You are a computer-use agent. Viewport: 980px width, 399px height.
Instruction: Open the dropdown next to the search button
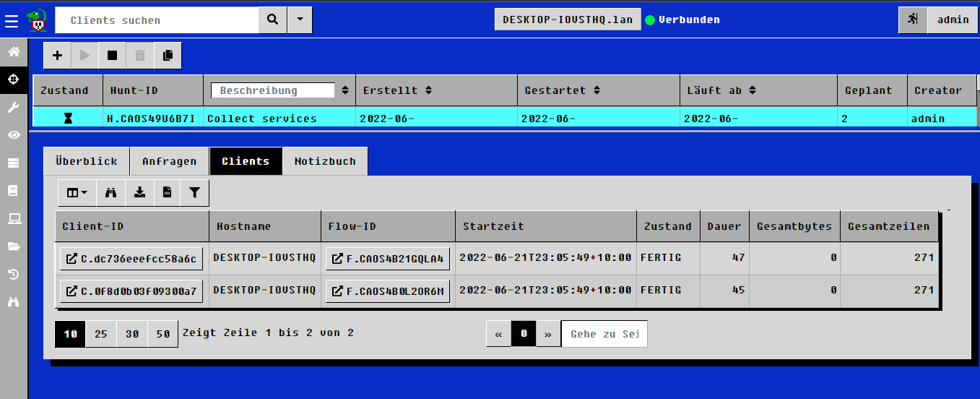300,20
